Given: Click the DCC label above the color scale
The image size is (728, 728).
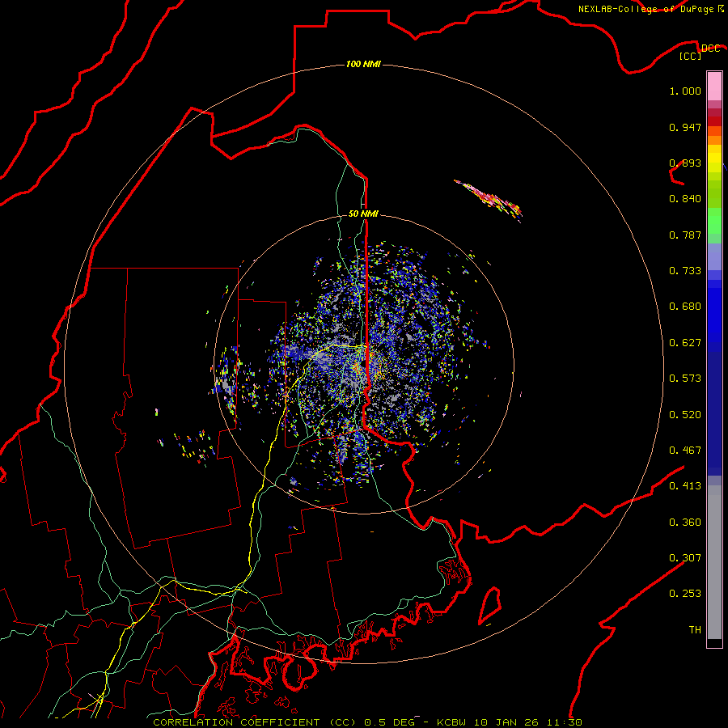Looking at the screenshot, I should click(x=711, y=49).
